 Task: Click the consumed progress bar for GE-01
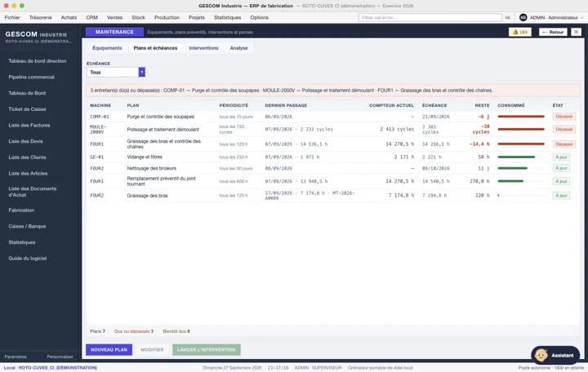click(521, 157)
